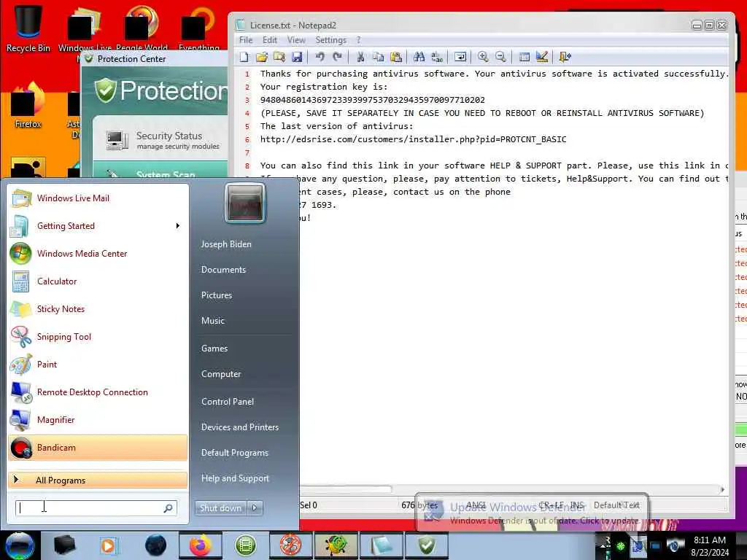Image resolution: width=747 pixels, height=560 pixels.
Task: Click the green film-reel taskbar icon
Action: [x=245, y=545]
